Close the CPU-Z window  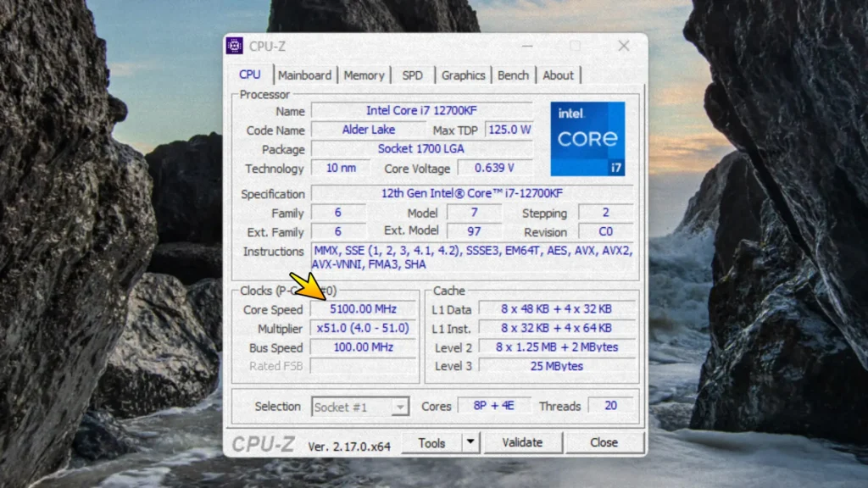[x=624, y=46]
